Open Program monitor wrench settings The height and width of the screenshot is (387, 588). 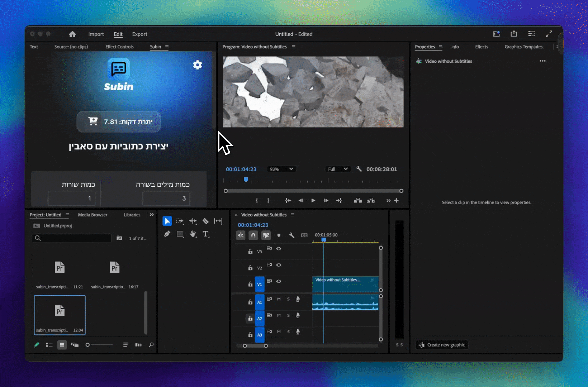pyautogui.click(x=359, y=169)
